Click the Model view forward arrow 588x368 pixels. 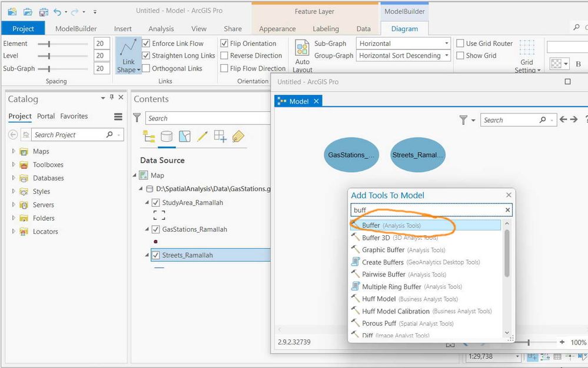point(574,119)
